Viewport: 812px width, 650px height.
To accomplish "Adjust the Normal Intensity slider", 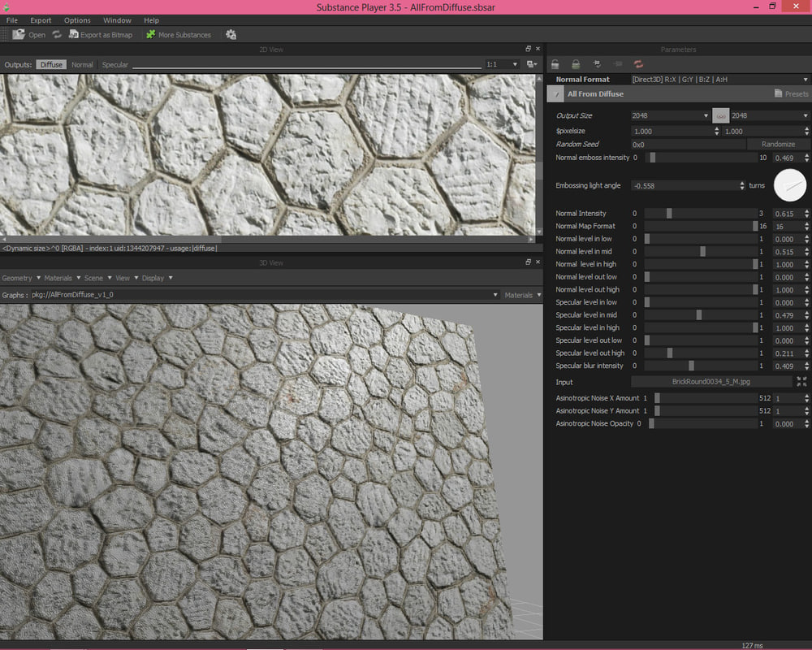I will (x=667, y=213).
